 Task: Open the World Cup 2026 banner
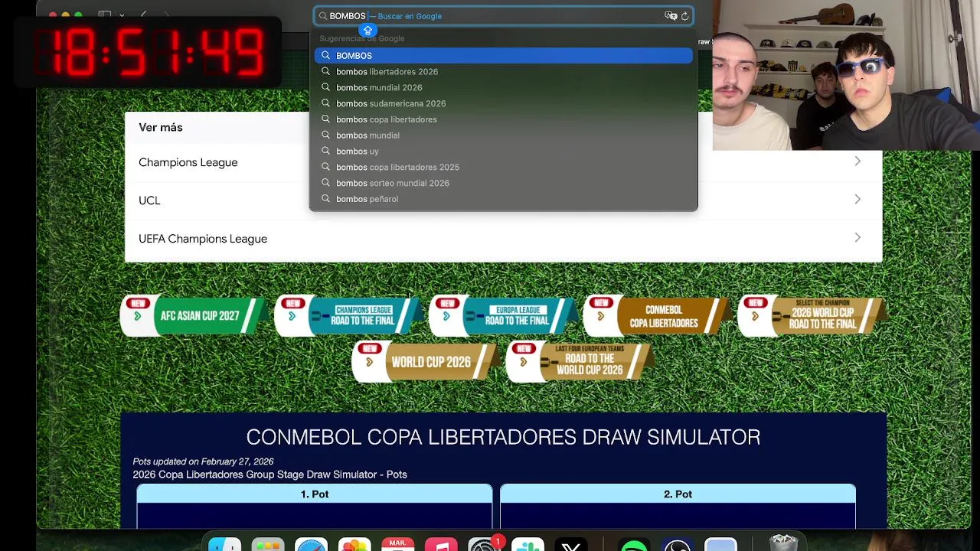425,361
